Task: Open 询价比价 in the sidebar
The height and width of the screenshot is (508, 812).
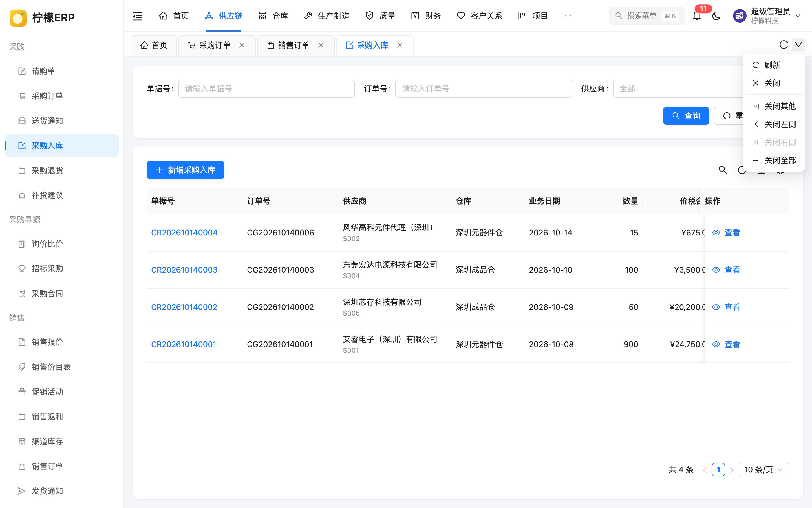Action: tap(62, 244)
